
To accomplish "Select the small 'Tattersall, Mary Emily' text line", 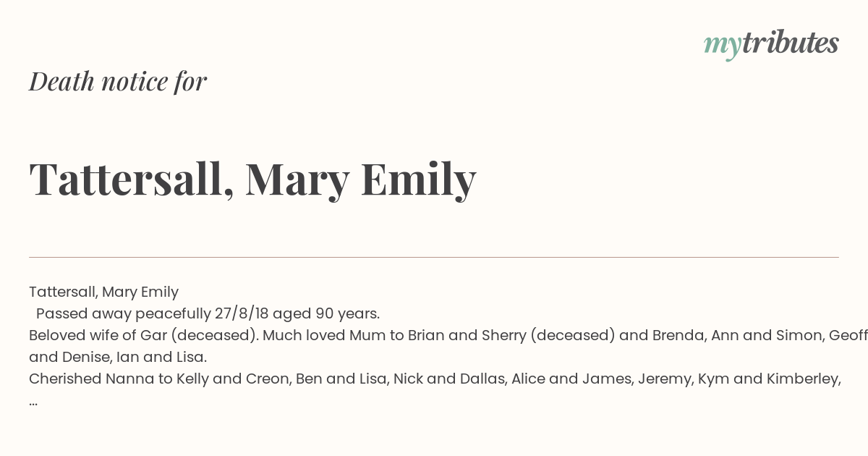I will click(x=103, y=292).
